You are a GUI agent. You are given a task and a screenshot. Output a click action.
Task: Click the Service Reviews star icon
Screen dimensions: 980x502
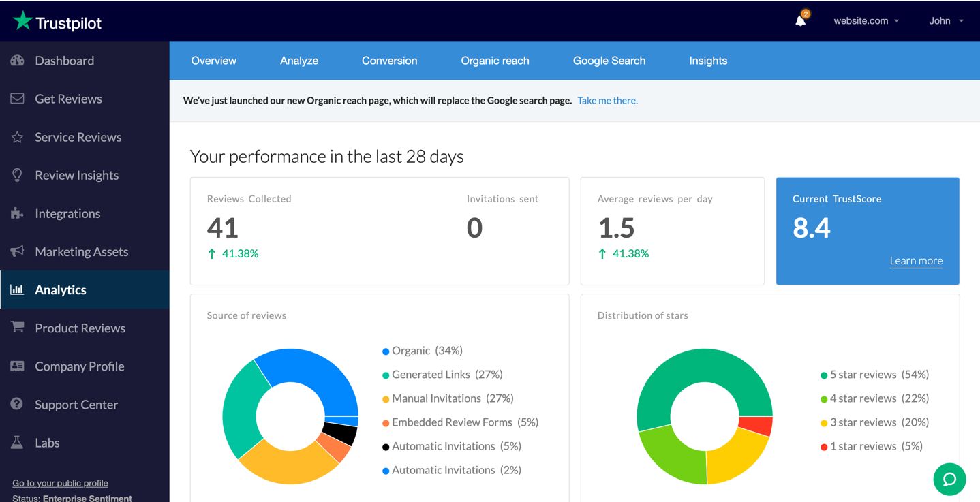pyautogui.click(x=18, y=137)
